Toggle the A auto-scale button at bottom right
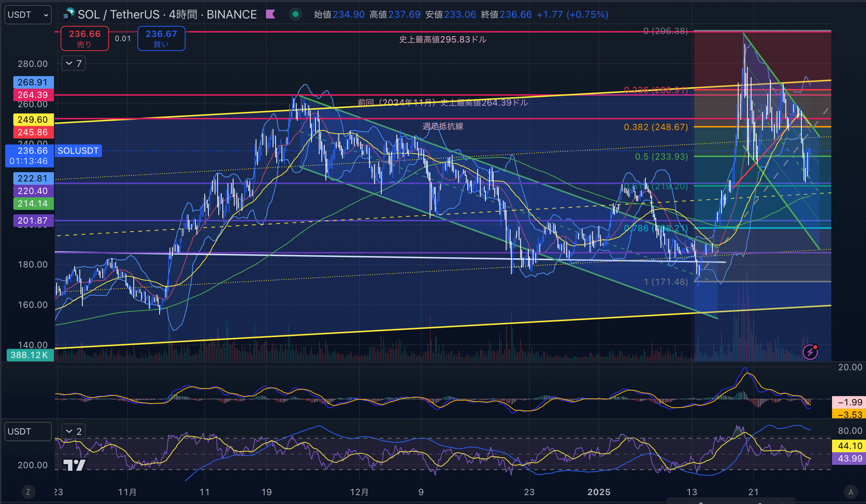This screenshot has width=866, height=504. (851, 492)
